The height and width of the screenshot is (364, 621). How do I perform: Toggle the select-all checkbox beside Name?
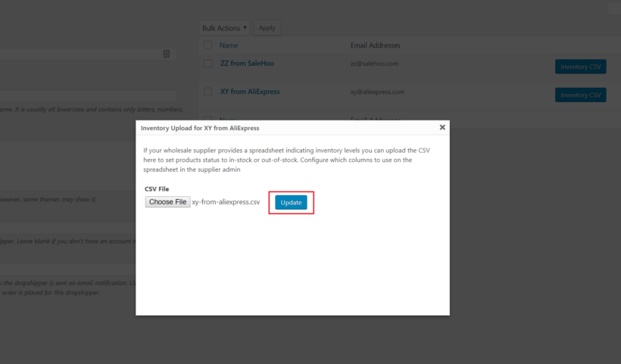[208, 45]
